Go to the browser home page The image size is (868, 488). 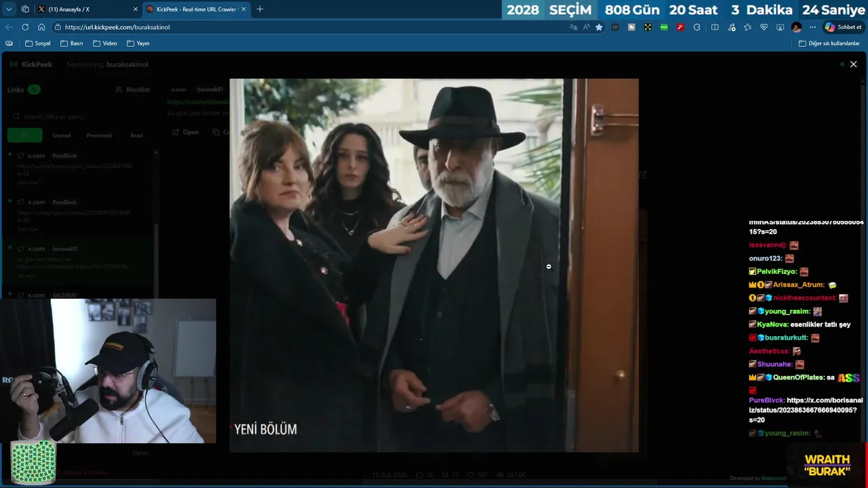tap(41, 27)
